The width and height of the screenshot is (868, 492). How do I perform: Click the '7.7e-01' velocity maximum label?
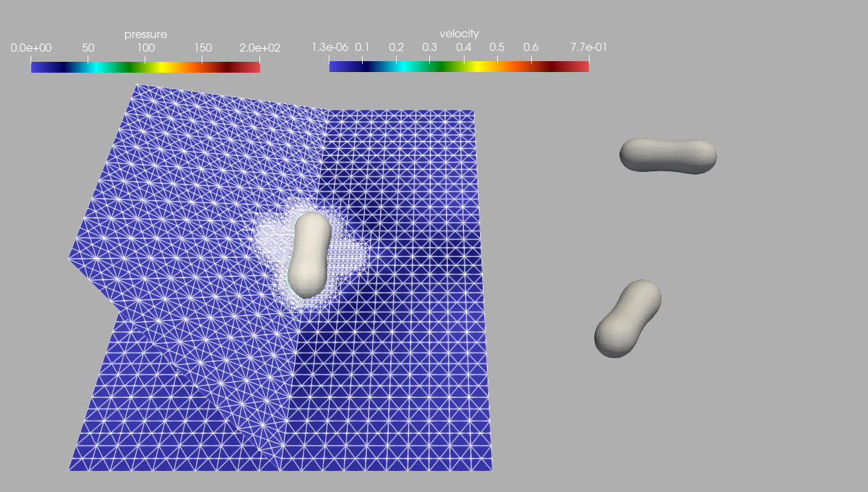coord(588,47)
